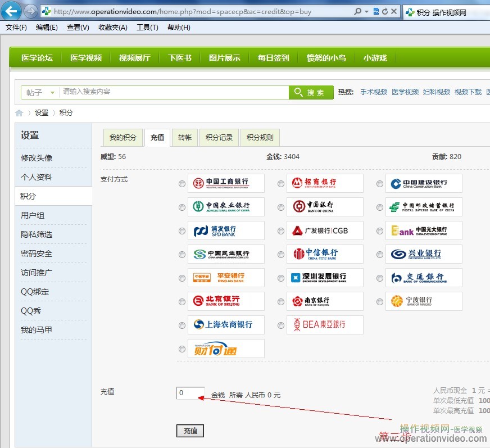Screen dimensions: 490x448
Task: Click the 广发银行 CGB logo
Action: (325, 230)
